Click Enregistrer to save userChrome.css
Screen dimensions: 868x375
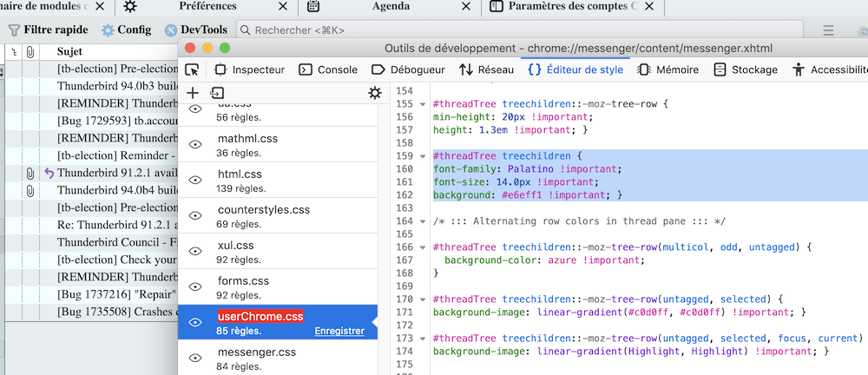[339, 331]
